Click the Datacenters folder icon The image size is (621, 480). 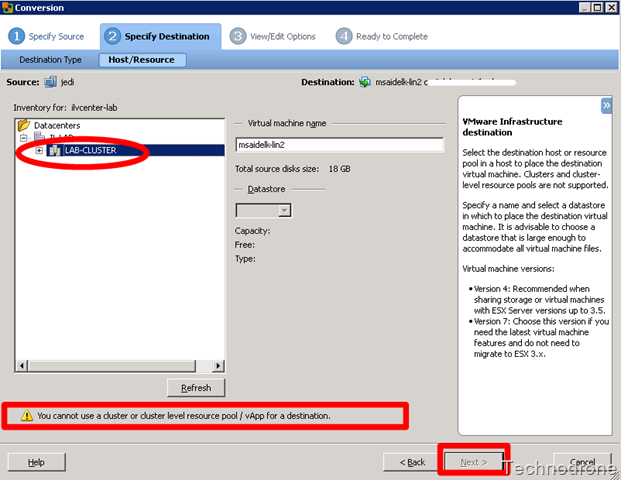(24, 125)
